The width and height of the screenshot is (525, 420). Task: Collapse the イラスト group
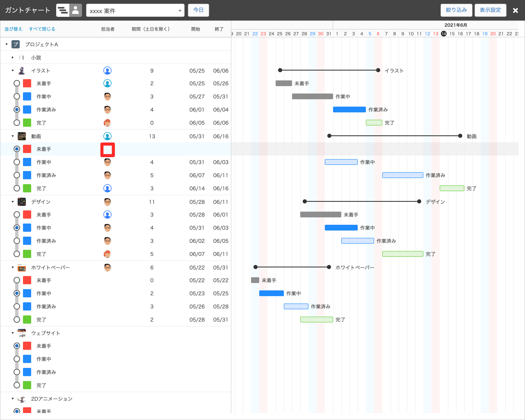(13, 71)
